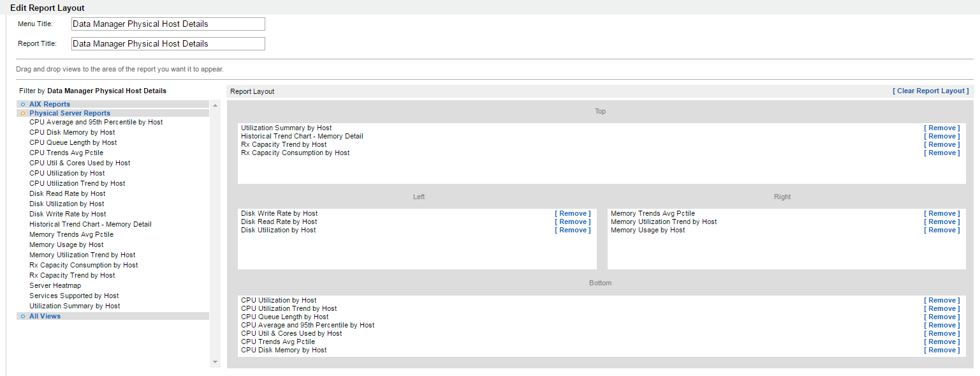Collapse the Physical Server Reports category
The width and height of the screenshot is (980, 376).
pyautogui.click(x=69, y=113)
